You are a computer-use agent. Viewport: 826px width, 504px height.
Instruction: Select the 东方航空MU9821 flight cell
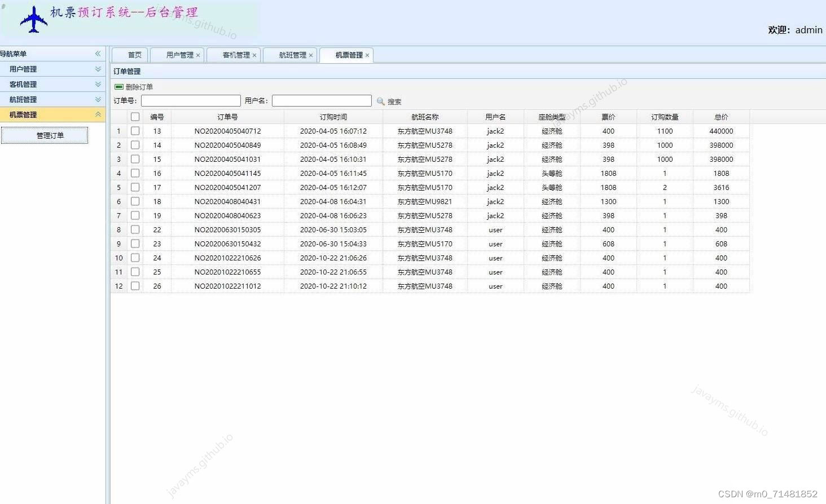tap(425, 201)
